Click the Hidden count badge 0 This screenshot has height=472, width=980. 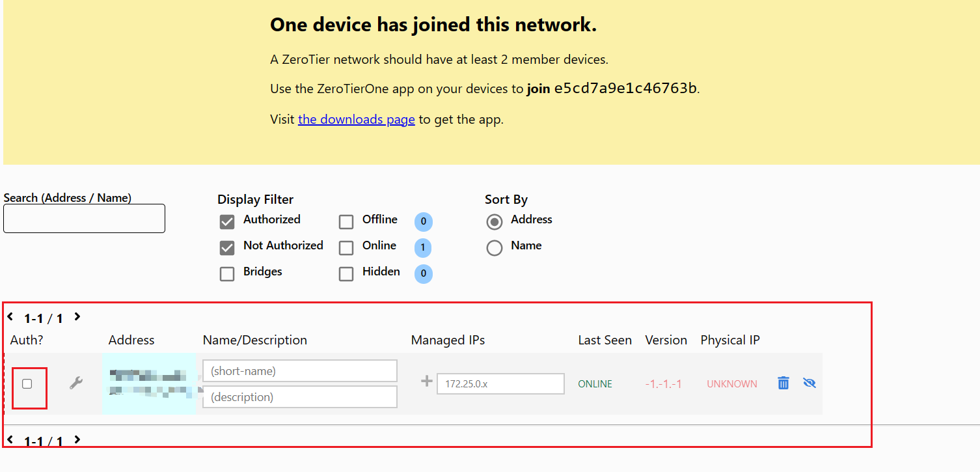point(423,274)
